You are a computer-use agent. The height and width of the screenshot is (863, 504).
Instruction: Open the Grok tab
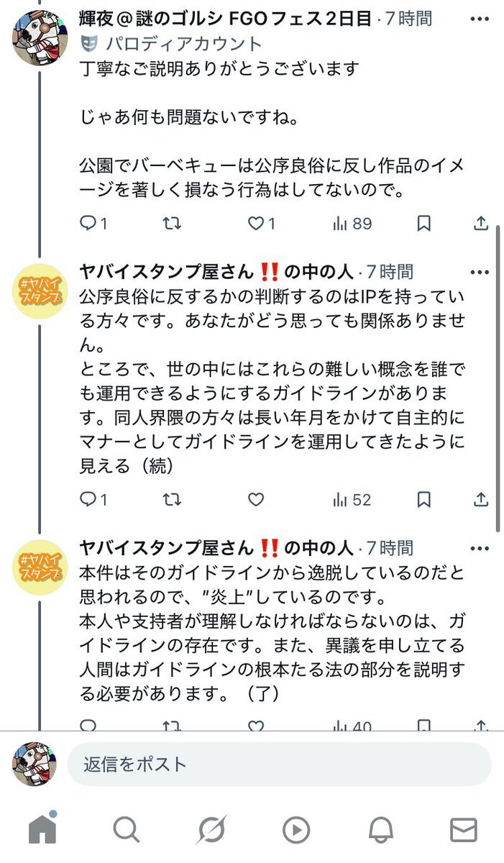coord(211,830)
